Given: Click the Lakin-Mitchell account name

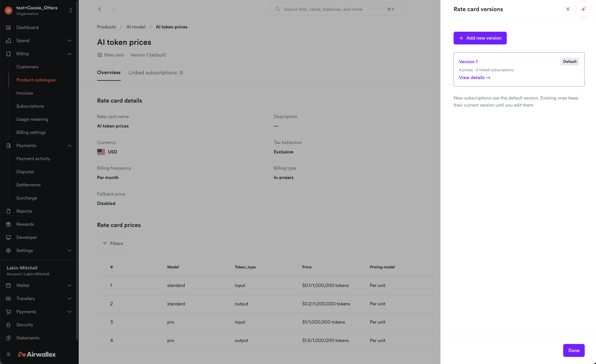Looking at the screenshot, I should 22,268.
